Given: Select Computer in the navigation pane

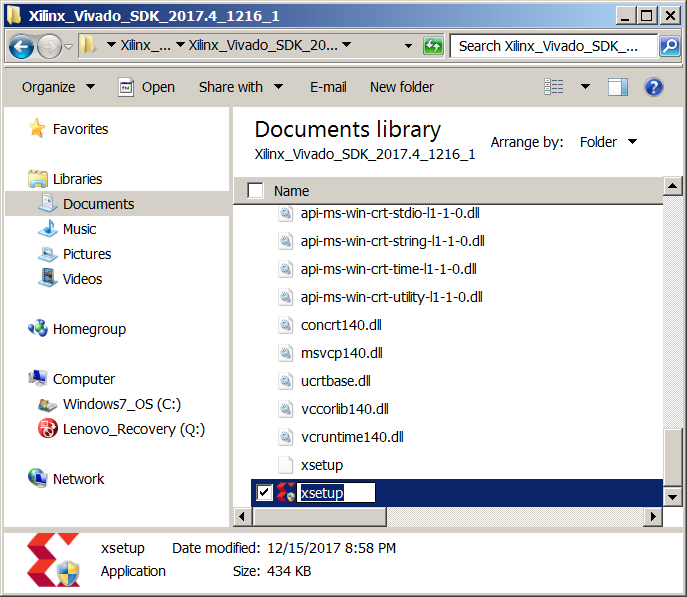Looking at the screenshot, I should pos(83,378).
